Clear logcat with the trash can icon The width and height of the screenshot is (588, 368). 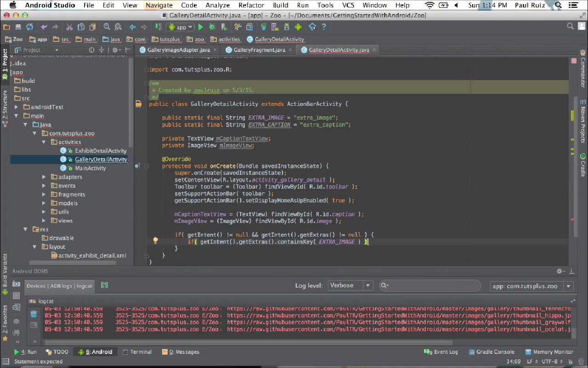pyautogui.click(x=34, y=314)
